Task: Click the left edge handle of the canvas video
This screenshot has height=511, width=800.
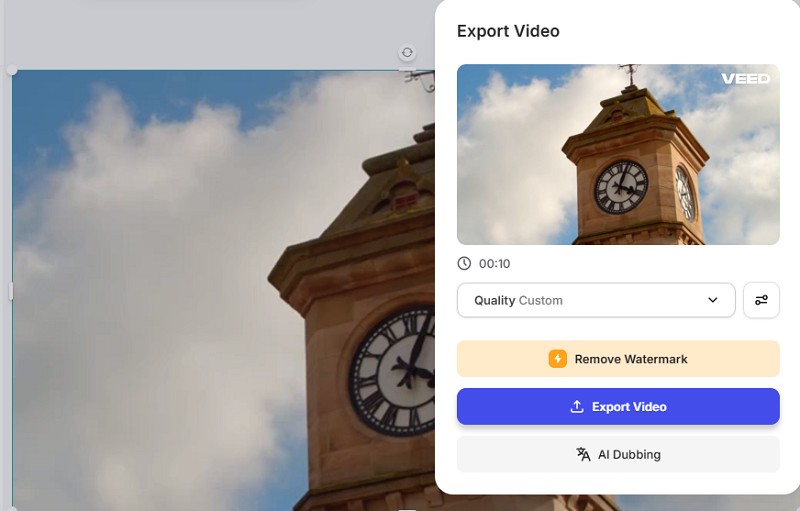Action: [x=11, y=291]
